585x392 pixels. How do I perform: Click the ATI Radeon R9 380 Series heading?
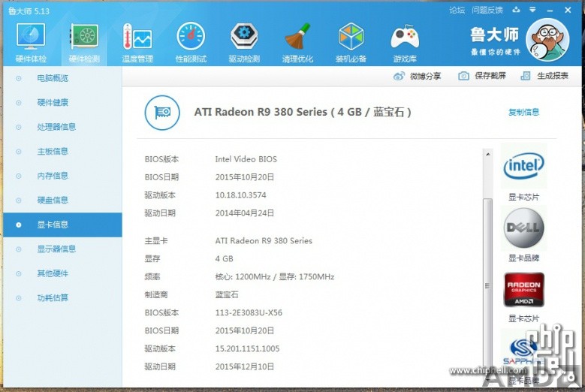click(x=303, y=112)
